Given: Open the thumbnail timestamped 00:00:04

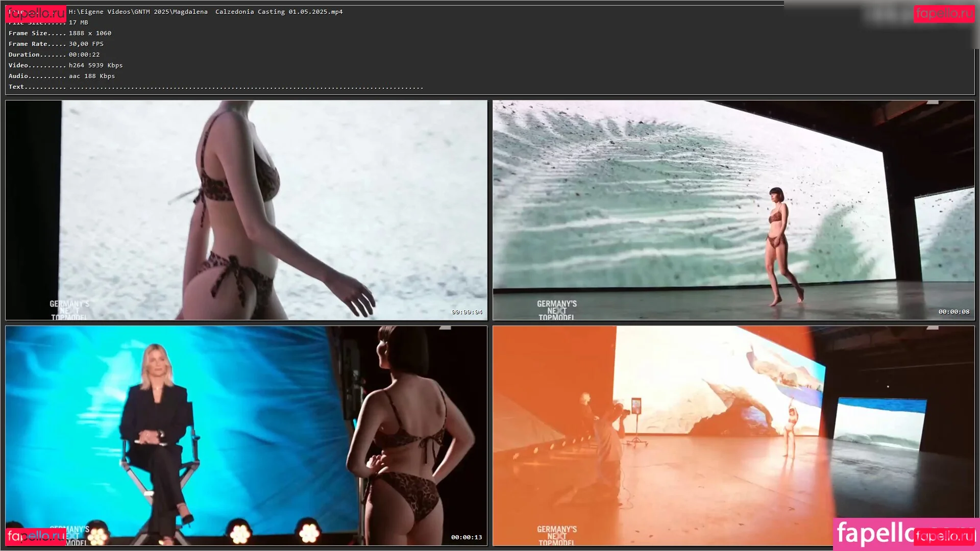Looking at the screenshot, I should (x=246, y=210).
